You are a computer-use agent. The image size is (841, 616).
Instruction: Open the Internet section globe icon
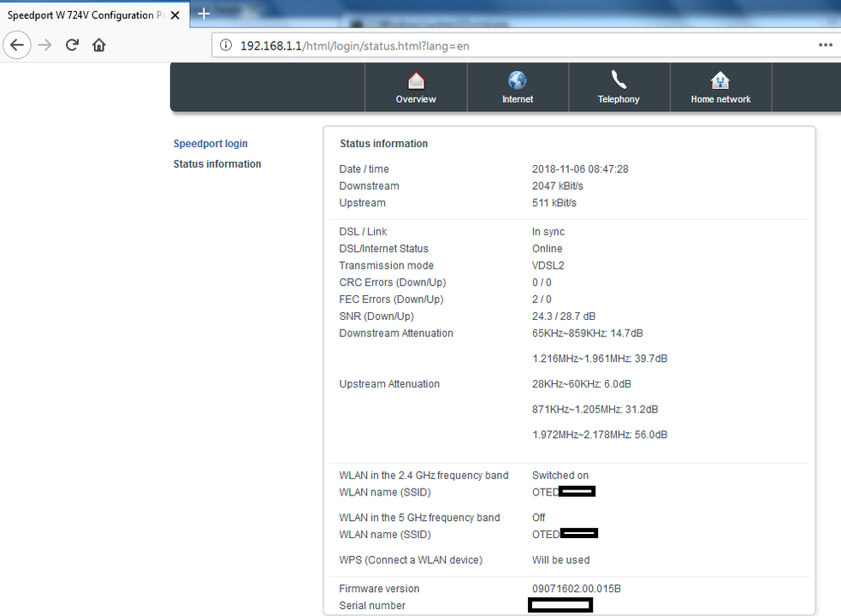tap(517, 80)
